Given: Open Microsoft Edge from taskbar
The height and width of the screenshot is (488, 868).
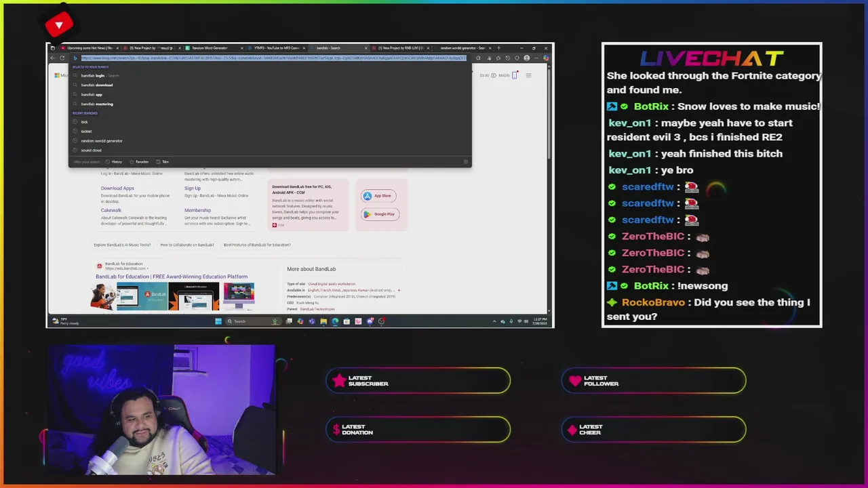Looking at the screenshot, I should click(335, 321).
